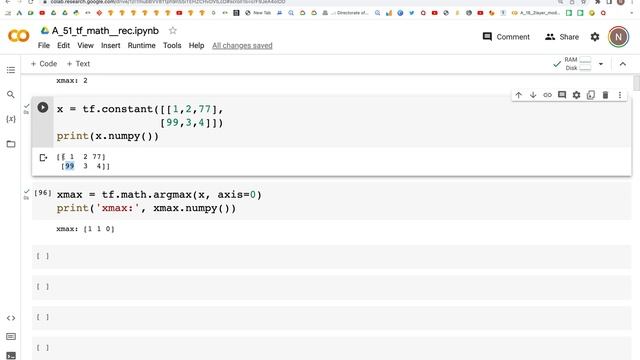Open cell editor settings gear
Screen dimensions: 640x360
[576, 95]
